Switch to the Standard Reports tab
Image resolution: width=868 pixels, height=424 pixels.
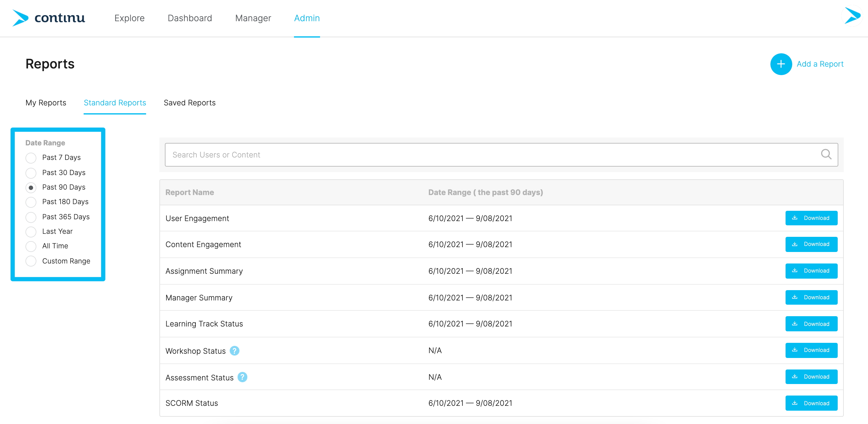coord(115,103)
